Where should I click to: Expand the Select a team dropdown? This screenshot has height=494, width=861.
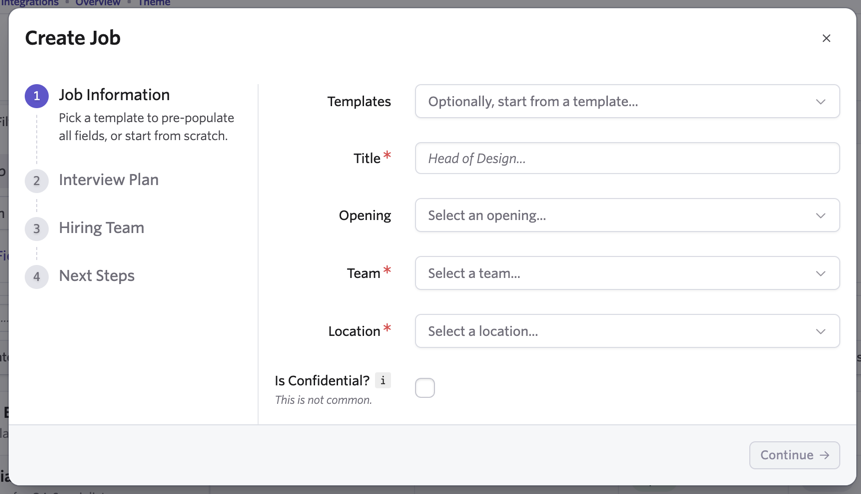627,273
